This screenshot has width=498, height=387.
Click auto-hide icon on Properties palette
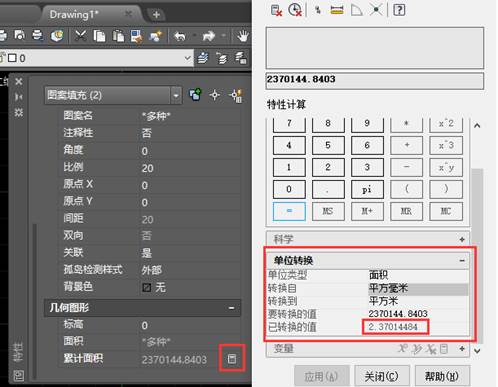click(x=19, y=97)
